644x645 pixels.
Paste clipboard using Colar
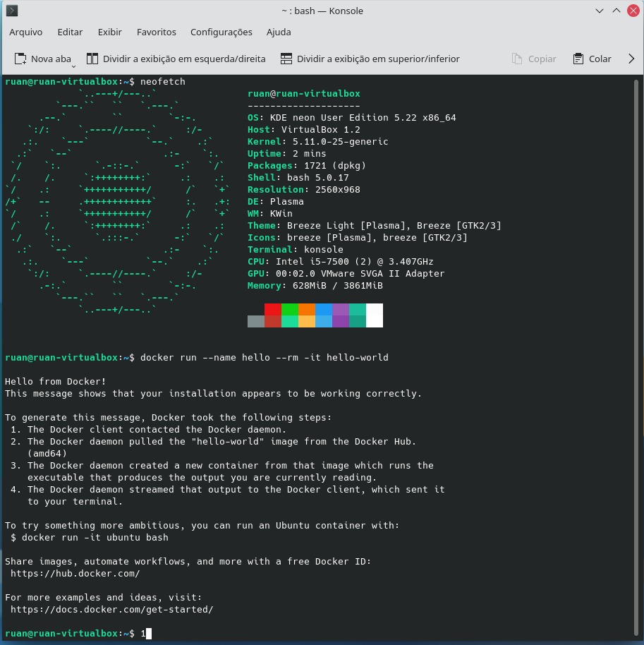(x=593, y=59)
